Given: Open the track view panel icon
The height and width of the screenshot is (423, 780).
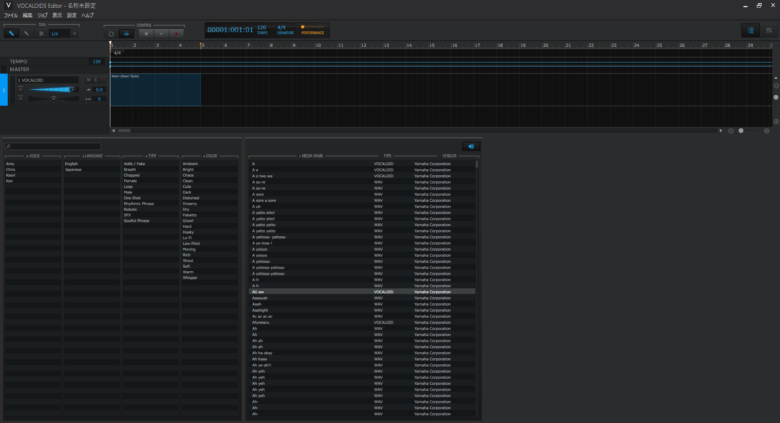Looking at the screenshot, I should [750, 30].
